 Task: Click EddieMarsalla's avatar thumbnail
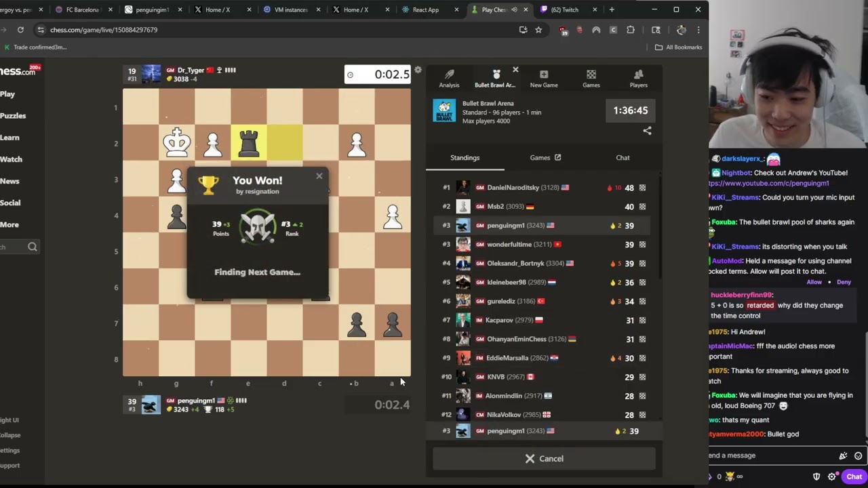pyautogui.click(x=463, y=358)
